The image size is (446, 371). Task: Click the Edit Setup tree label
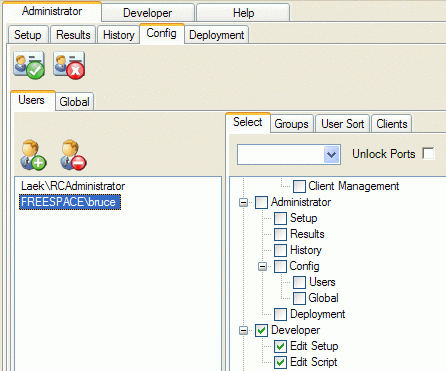(x=314, y=346)
